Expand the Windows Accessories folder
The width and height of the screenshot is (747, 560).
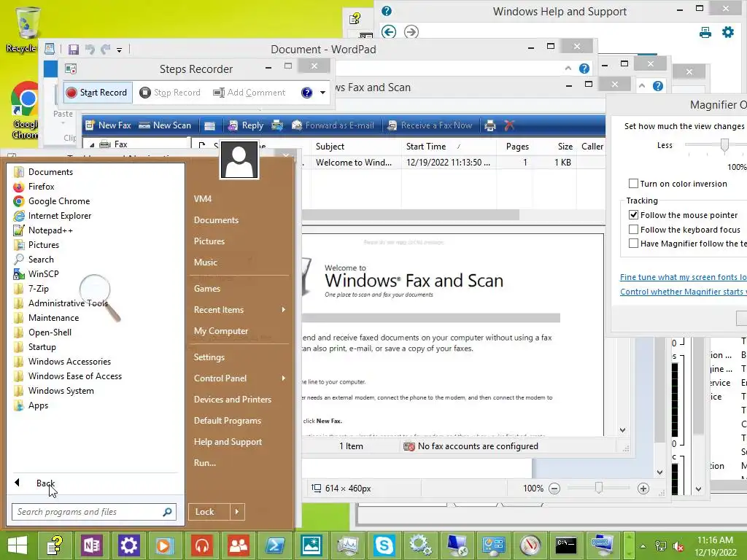[69, 362]
